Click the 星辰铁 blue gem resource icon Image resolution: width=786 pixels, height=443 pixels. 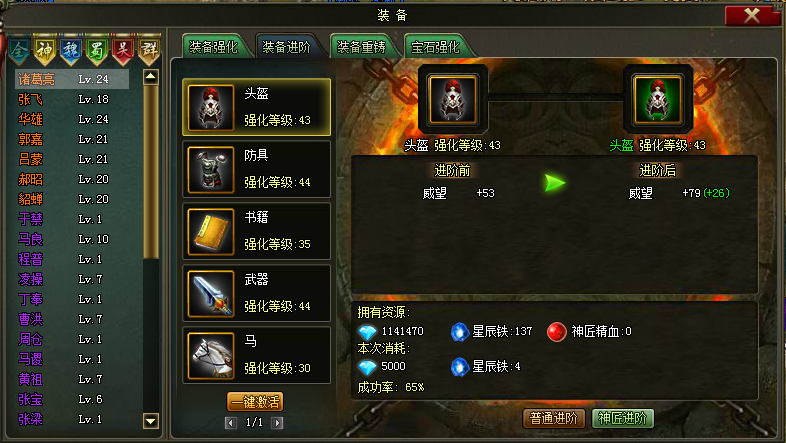coord(460,332)
